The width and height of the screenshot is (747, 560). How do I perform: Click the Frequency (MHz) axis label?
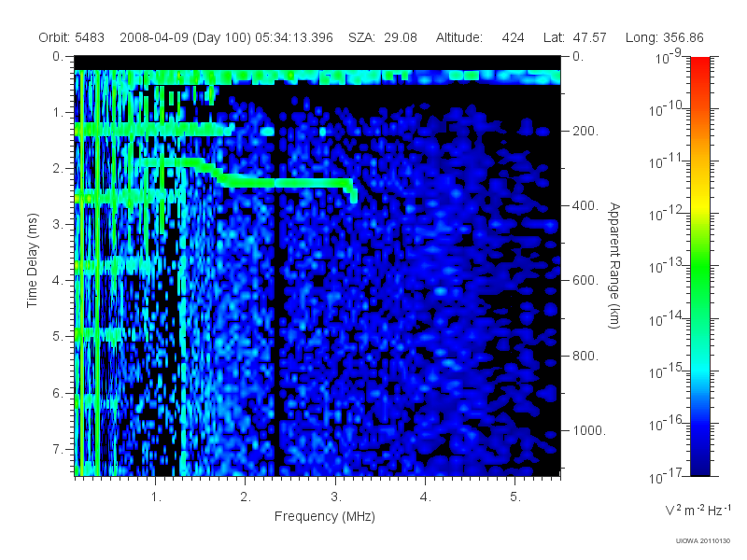pos(325,516)
